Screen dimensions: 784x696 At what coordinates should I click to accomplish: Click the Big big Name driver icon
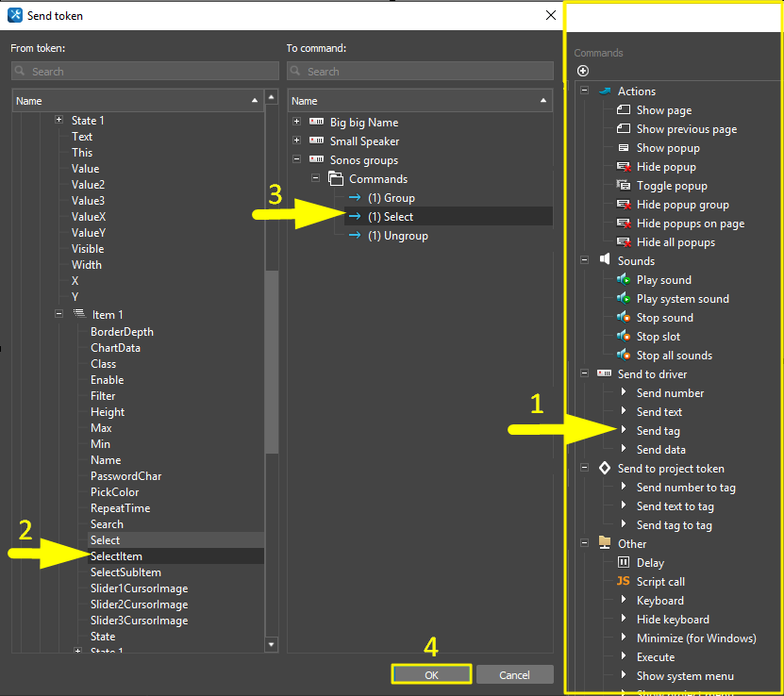pos(316,123)
